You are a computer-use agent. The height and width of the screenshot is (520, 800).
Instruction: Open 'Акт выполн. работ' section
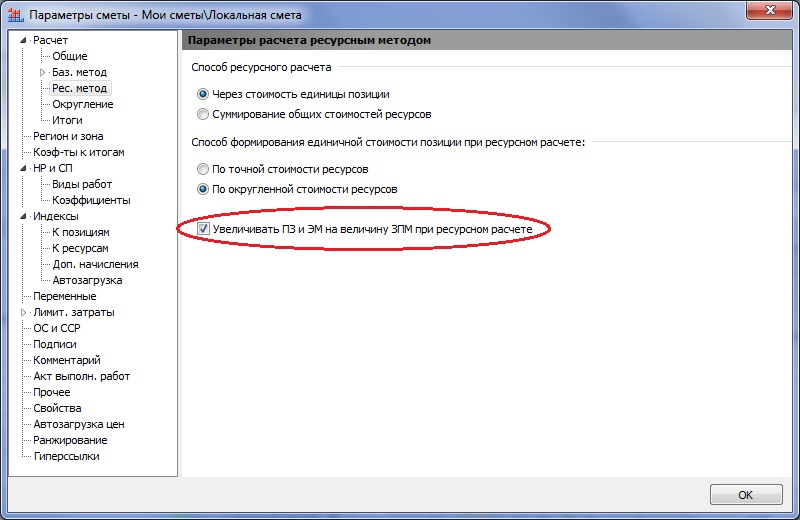tap(81, 376)
